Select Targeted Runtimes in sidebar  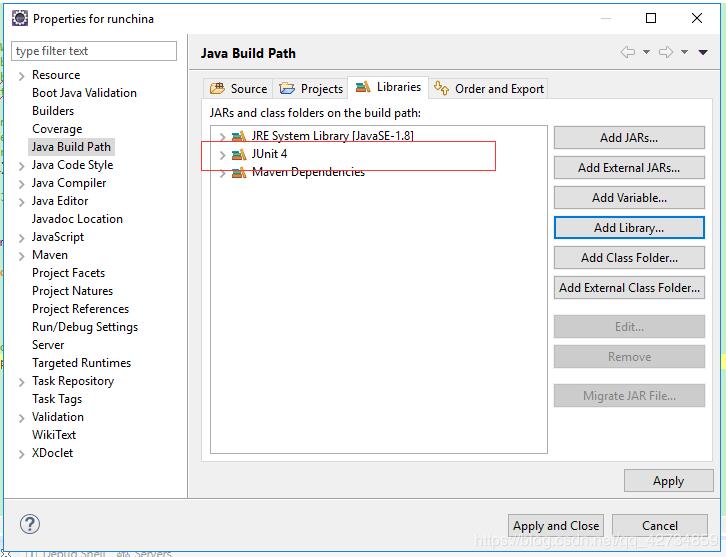tap(81, 363)
